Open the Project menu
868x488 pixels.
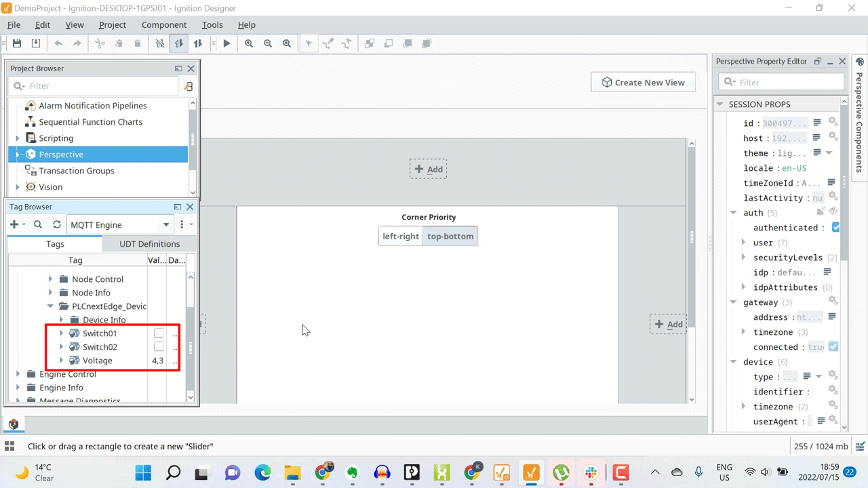(113, 24)
